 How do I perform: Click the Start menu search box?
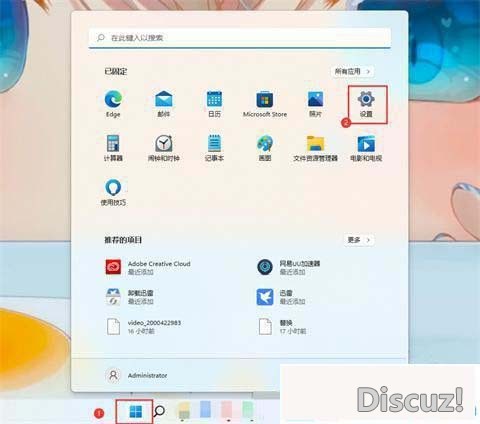click(x=240, y=38)
